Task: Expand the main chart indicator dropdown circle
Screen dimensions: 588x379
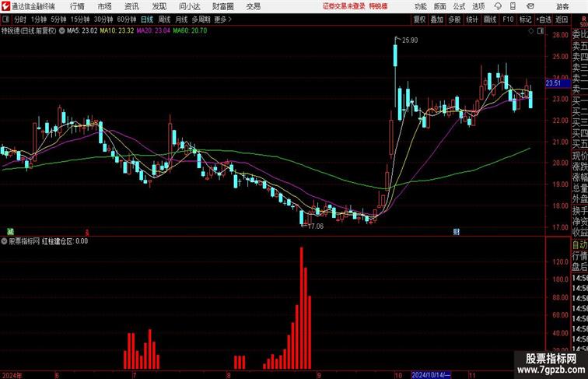Action: 62,31
